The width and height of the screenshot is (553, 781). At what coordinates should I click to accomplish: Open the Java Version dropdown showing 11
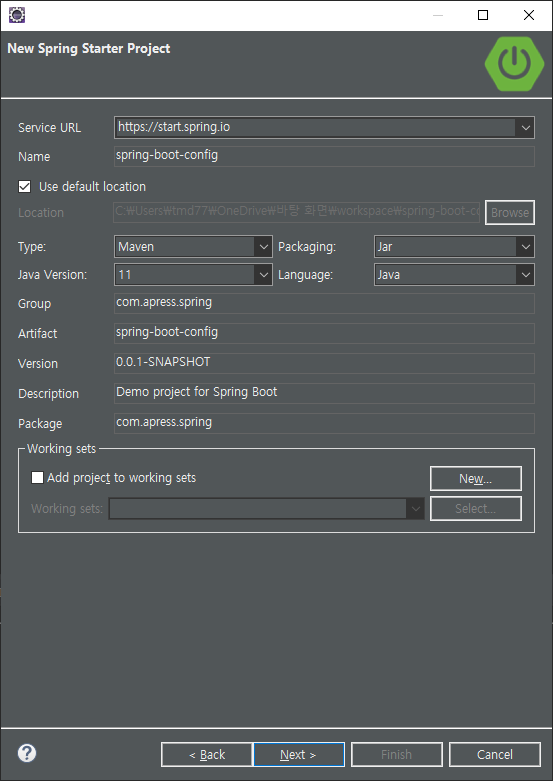(264, 274)
